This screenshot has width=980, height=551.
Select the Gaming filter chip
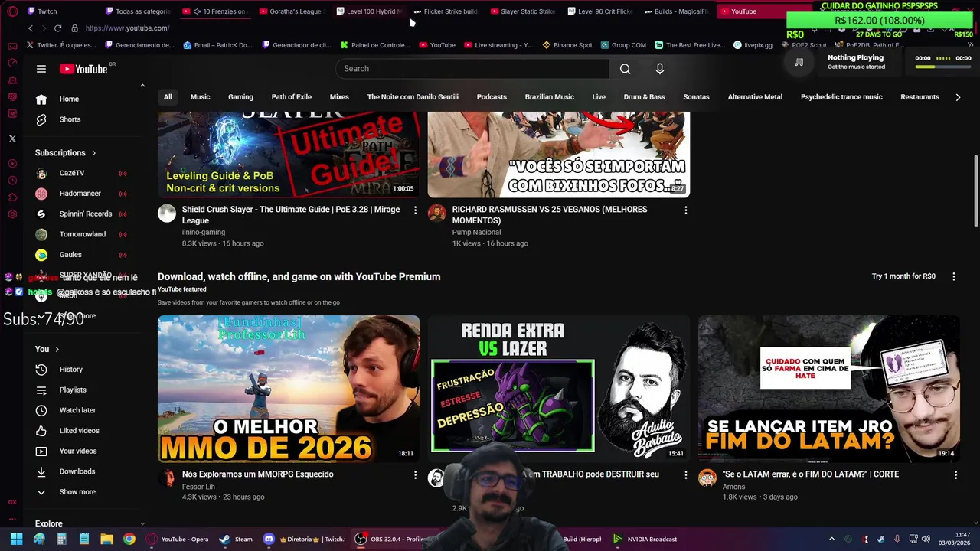point(240,97)
